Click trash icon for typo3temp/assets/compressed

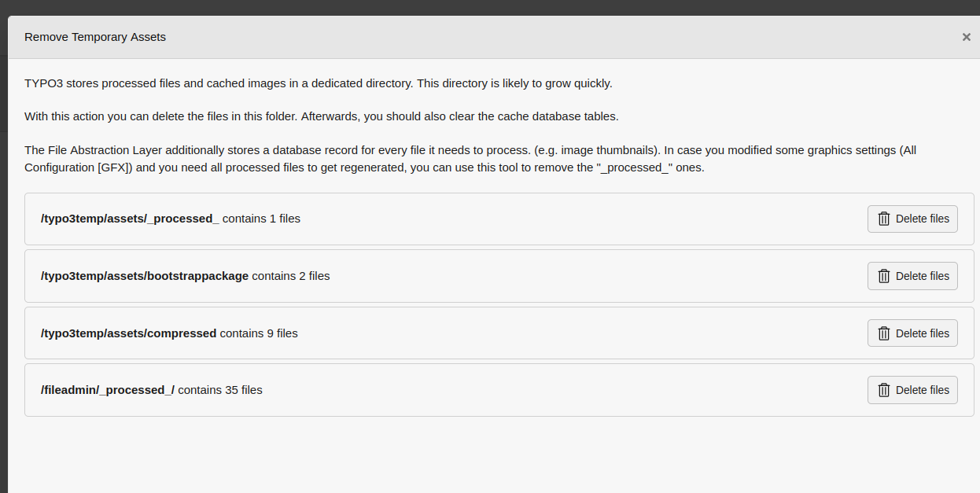point(884,333)
